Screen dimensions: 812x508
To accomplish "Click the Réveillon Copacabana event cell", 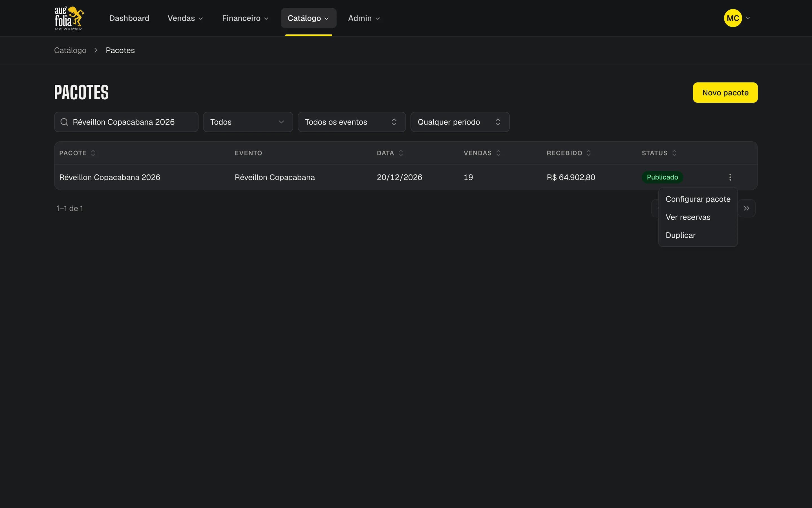I will [274, 178].
